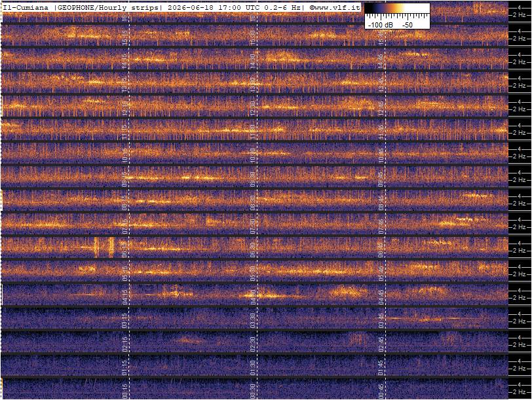Click the 00:30 time marker
This screenshot has height=400, width=532.
[252, 391]
